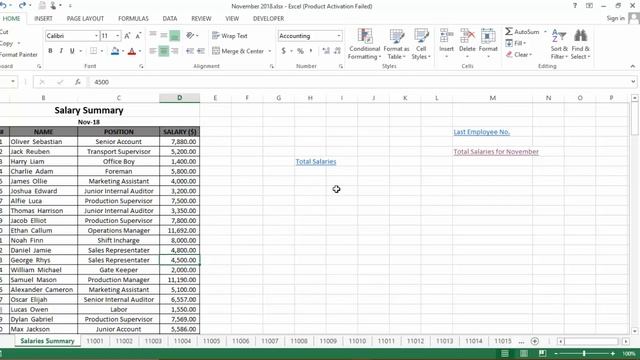Click Format Painter
Image resolution: width=640 pixels, height=360 pixels.
pyautogui.click(x=19, y=54)
